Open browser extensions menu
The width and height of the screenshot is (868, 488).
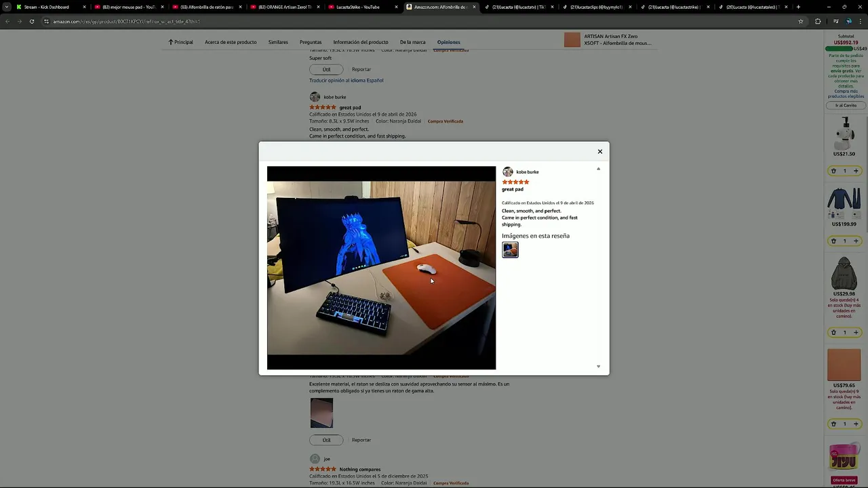pyautogui.click(x=818, y=21)
